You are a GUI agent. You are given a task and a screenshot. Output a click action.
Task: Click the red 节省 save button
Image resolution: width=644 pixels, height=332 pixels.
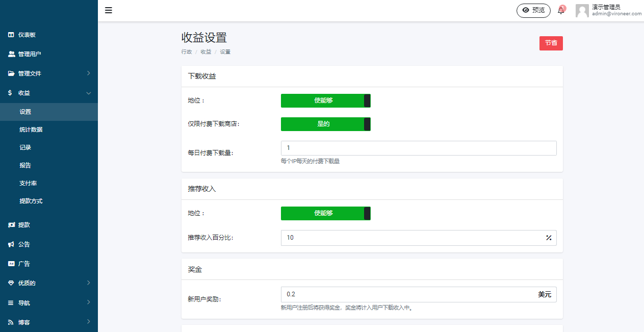tap(551, 43)
